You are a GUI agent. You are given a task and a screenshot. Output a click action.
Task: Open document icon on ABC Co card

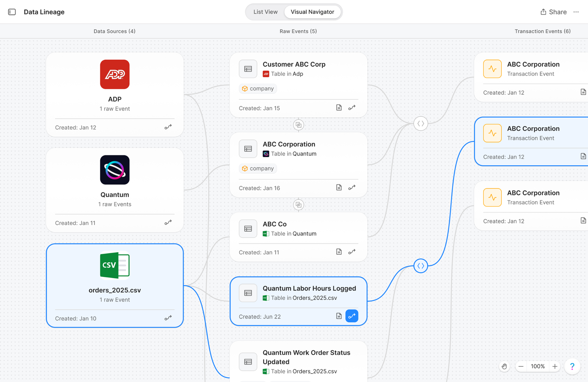tap(339, 252)
